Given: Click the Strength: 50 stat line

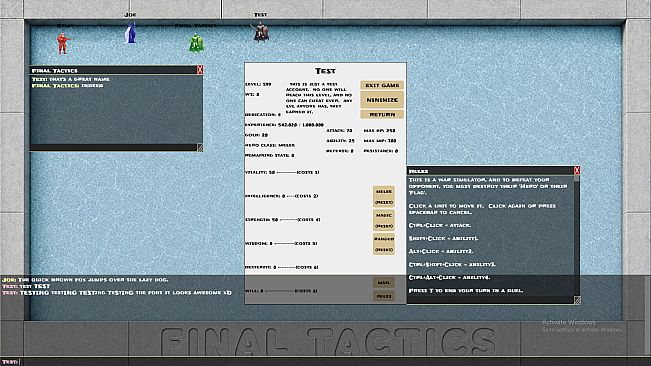Looking at the screenshot, I should 283,220.
